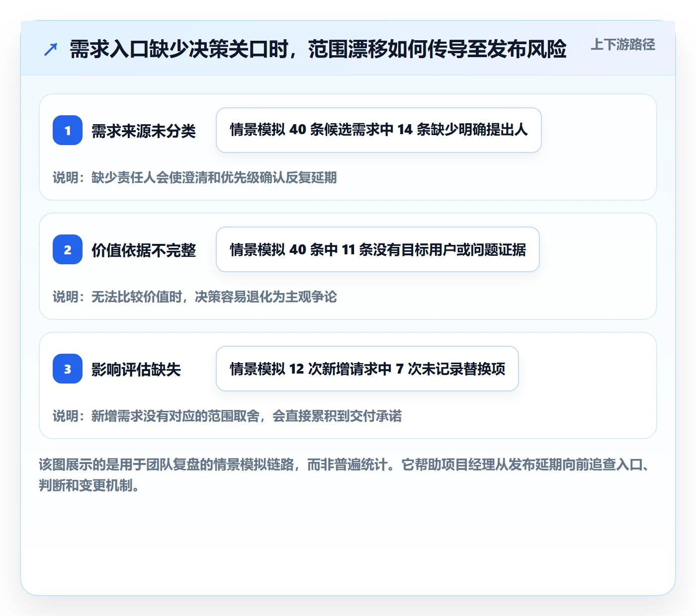Click the pill about 7 次未记录替换项
The height and width of the screenshot is (616, 696).
(367, 369)
